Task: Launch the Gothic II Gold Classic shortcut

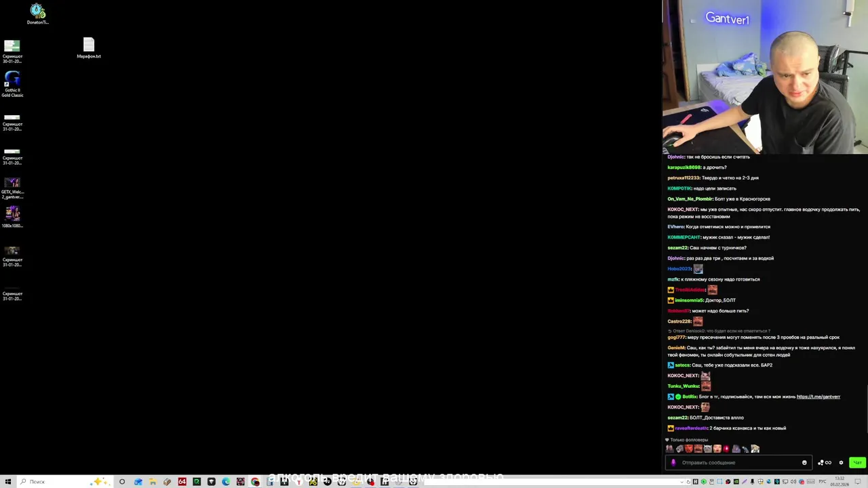Action: (x=12, y=84)
